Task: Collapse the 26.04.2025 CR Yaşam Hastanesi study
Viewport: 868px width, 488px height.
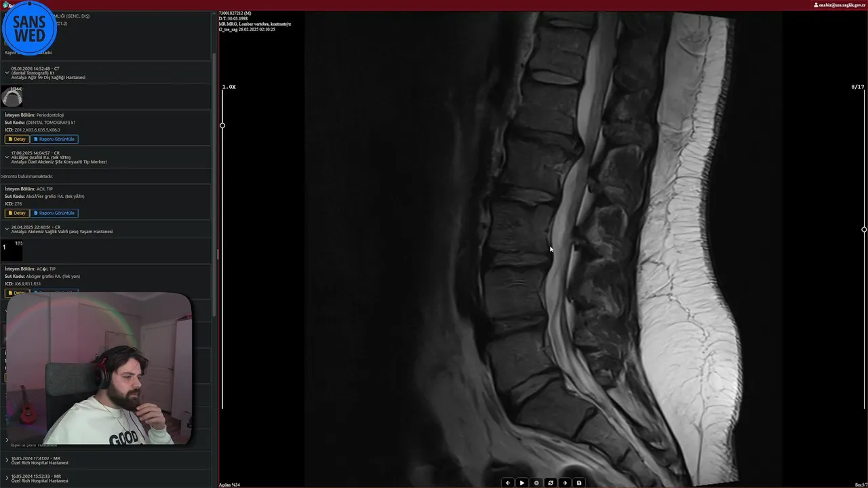Action: pos(7,229)
